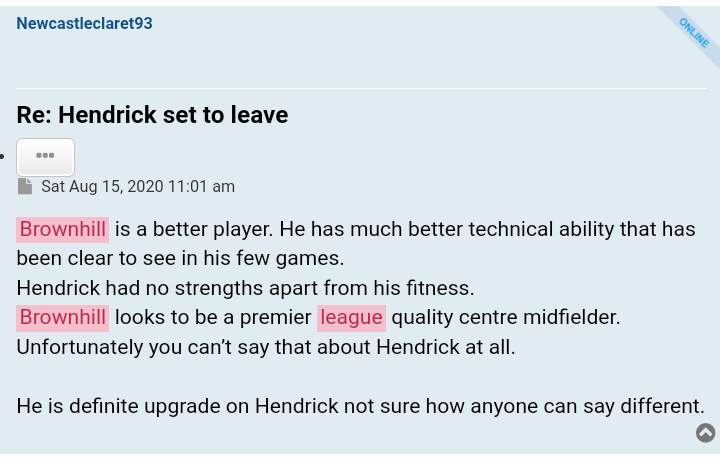This screenshot has width=720, height=460.
Task: Open Newcastleclaret93's user profile
Action: (x=84, y=23)
